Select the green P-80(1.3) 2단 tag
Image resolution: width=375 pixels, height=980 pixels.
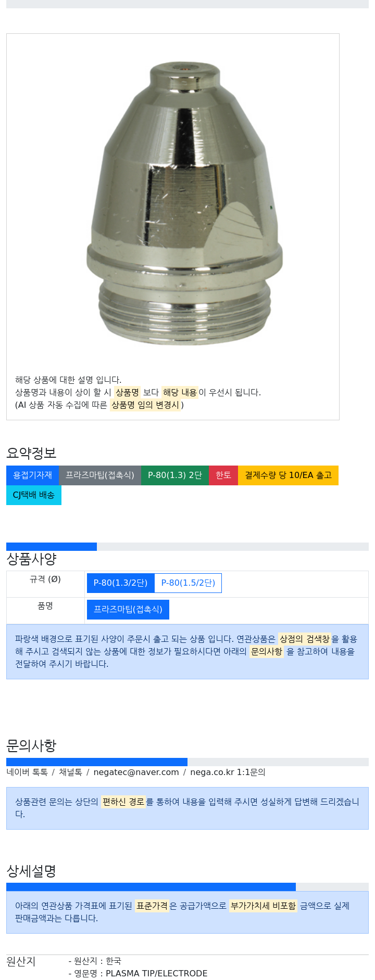[175, 475]
